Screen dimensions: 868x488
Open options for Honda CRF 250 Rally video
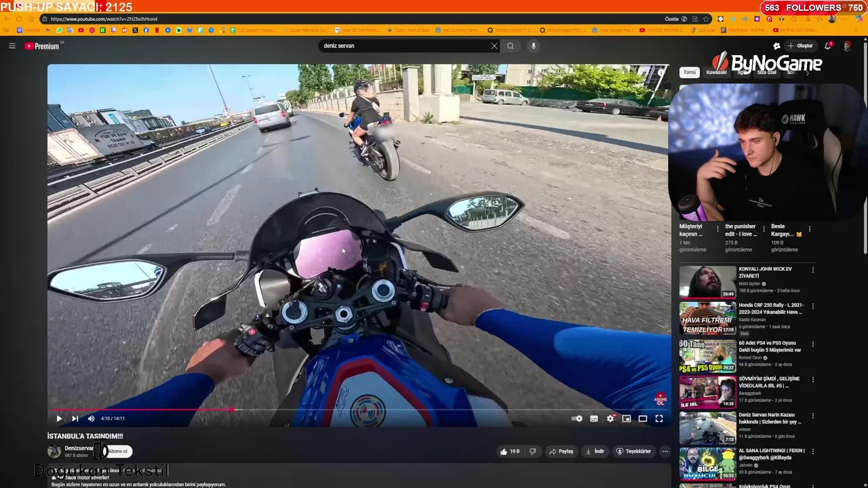813,306
